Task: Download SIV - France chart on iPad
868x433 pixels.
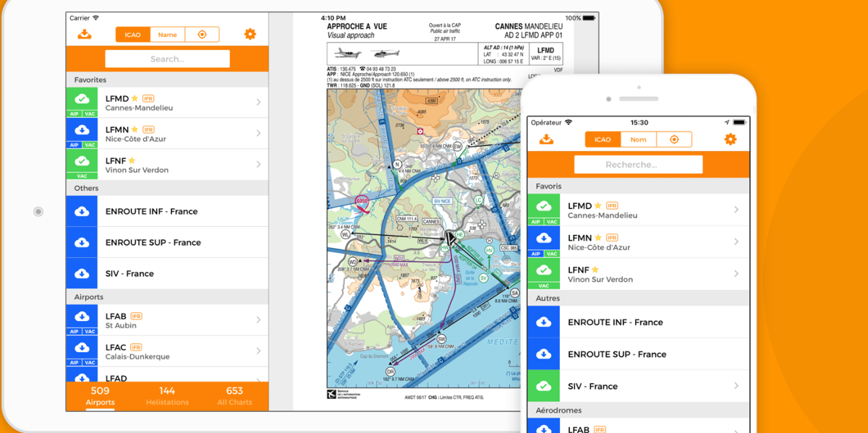Action: pos(82,273)
